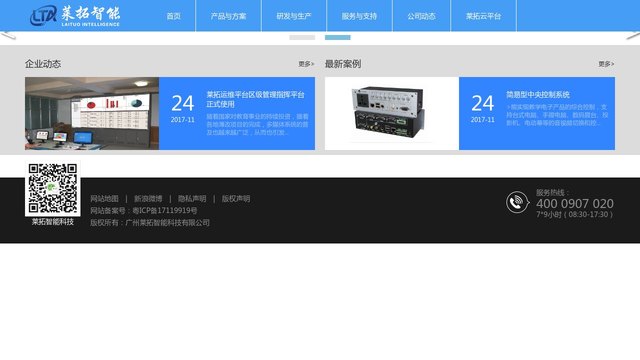Click service hours 7*9小时 text
640x360 pixels.
tap(574, 214)
